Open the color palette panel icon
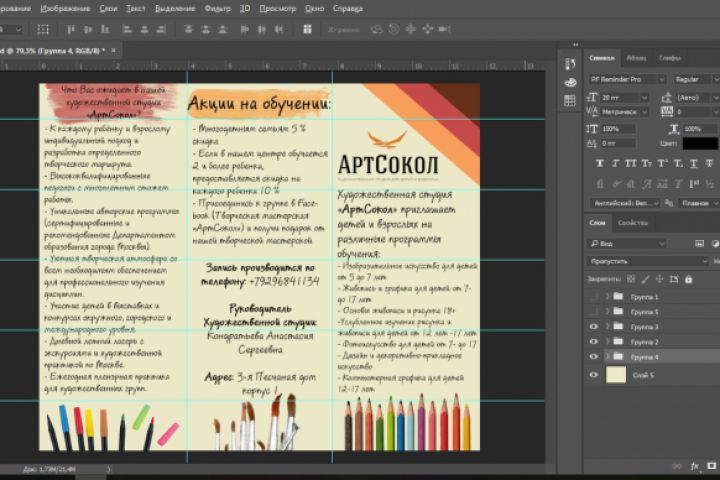720x480 pixels. (569, 82)
